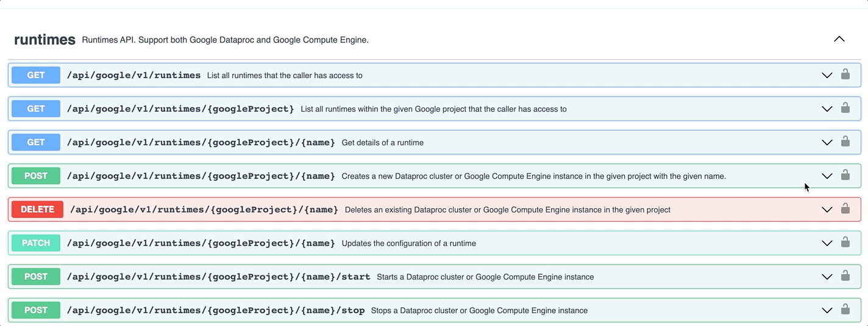Viewport: 868px width, 326px height.
Task: Click path /api/google/v1/runtimes in first GET row
Action: click(133, 75)
